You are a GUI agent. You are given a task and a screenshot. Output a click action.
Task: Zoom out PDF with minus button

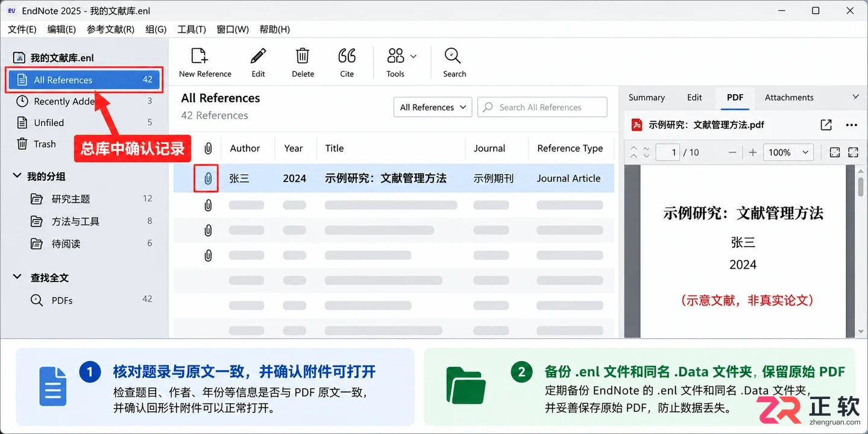pos(732,153)
